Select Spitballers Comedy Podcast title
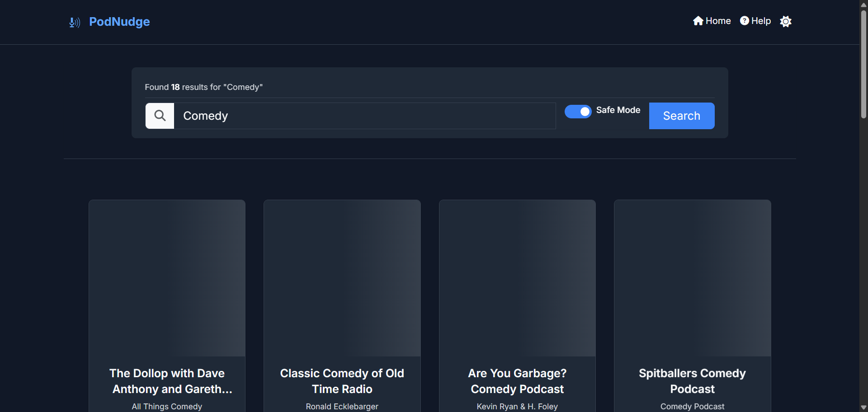 (692, 381)
